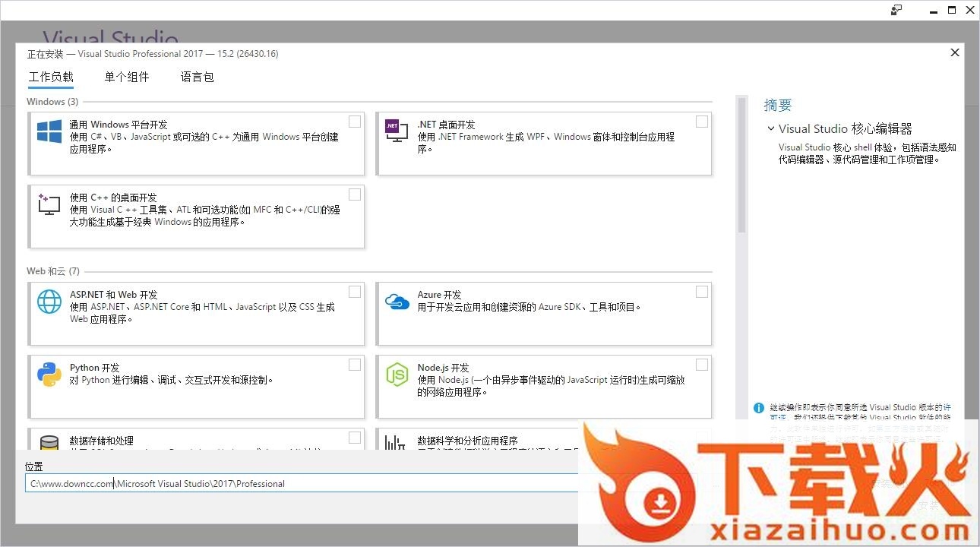Screen dimensions: 980x547
Task: Click the 数据科学和分析应用程序 title
Action: click(467, 441)
